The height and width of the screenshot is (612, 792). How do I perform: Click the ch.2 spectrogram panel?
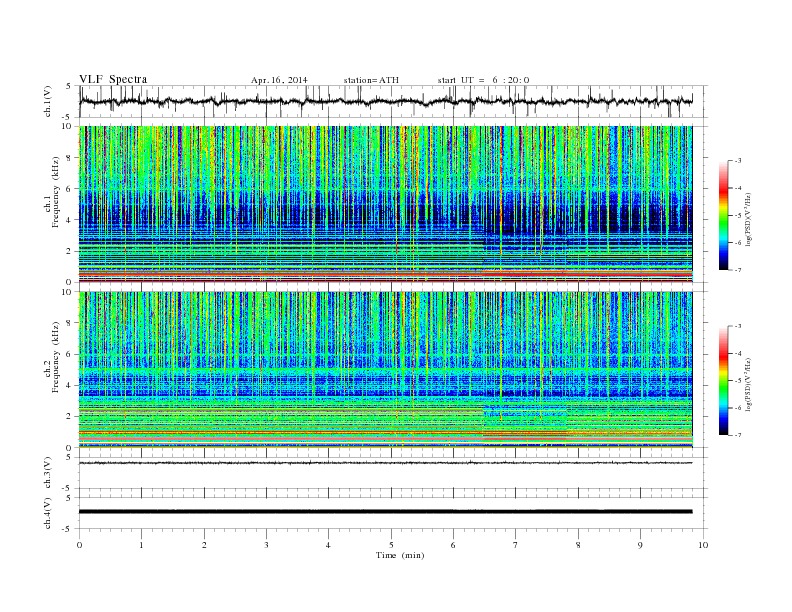click(x=386, y=370)
